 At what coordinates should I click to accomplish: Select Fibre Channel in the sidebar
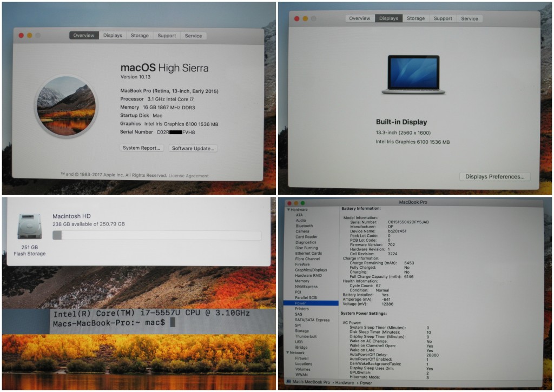(307, 259)
